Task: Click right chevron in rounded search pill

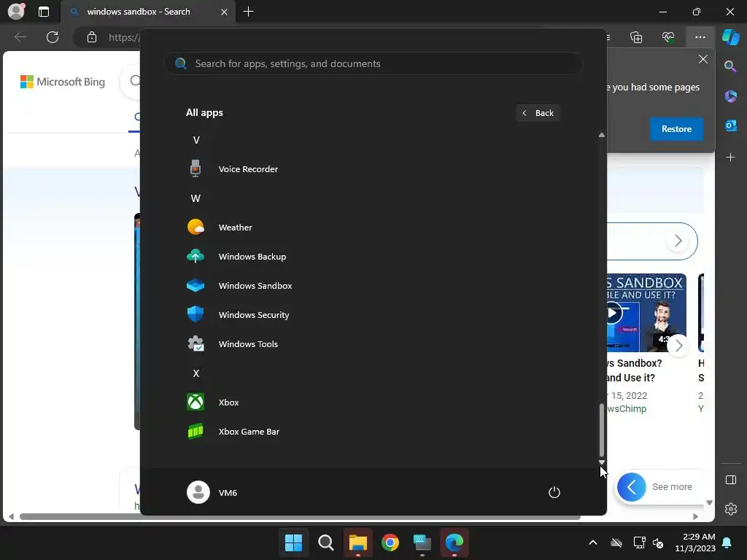Action: [678, 241]
